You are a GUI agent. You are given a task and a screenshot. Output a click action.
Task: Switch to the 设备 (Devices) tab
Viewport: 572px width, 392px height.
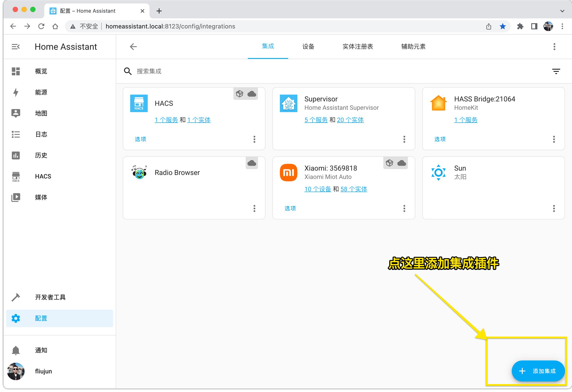point(308,46)
